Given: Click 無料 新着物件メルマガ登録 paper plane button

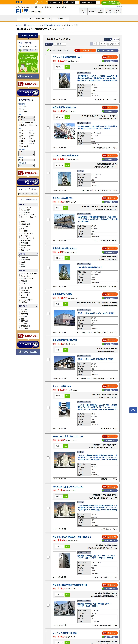Looking at the screenshot, I should coord(111,3).
